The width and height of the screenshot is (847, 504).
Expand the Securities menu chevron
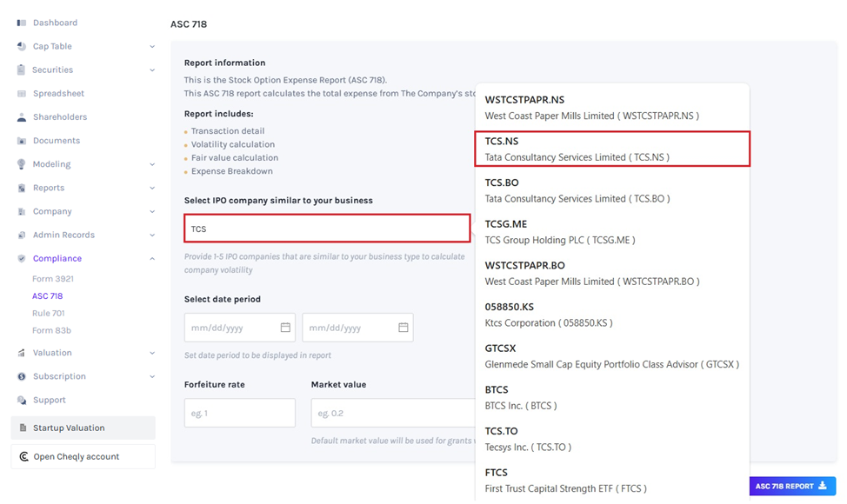(x=152, y=70)
